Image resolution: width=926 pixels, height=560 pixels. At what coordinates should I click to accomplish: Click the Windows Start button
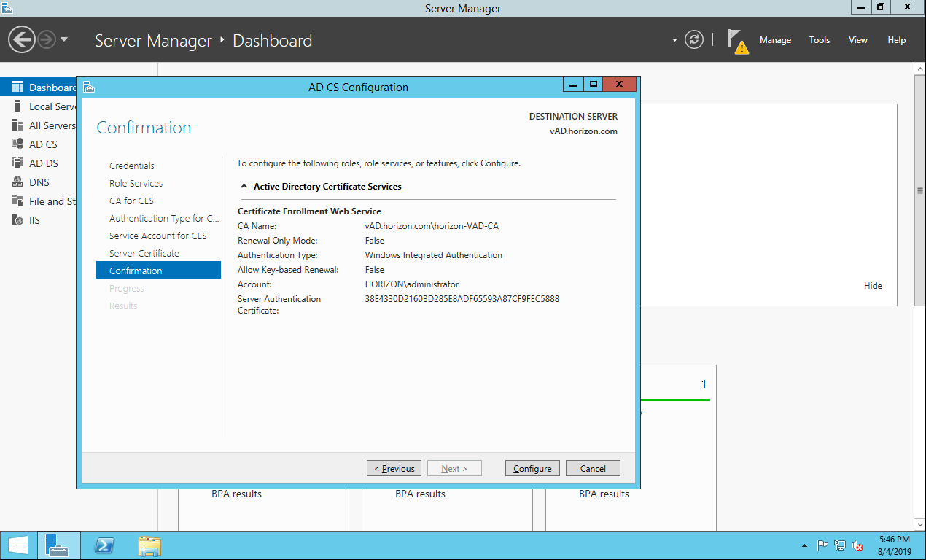[x=18, y=545]
